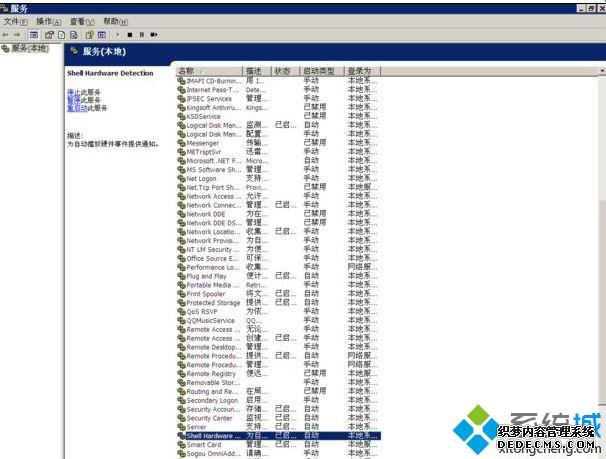Select the Shell Hardware Detection row
Image resolution: width=606 pixels, height=459 pixels.
[279, 436]
